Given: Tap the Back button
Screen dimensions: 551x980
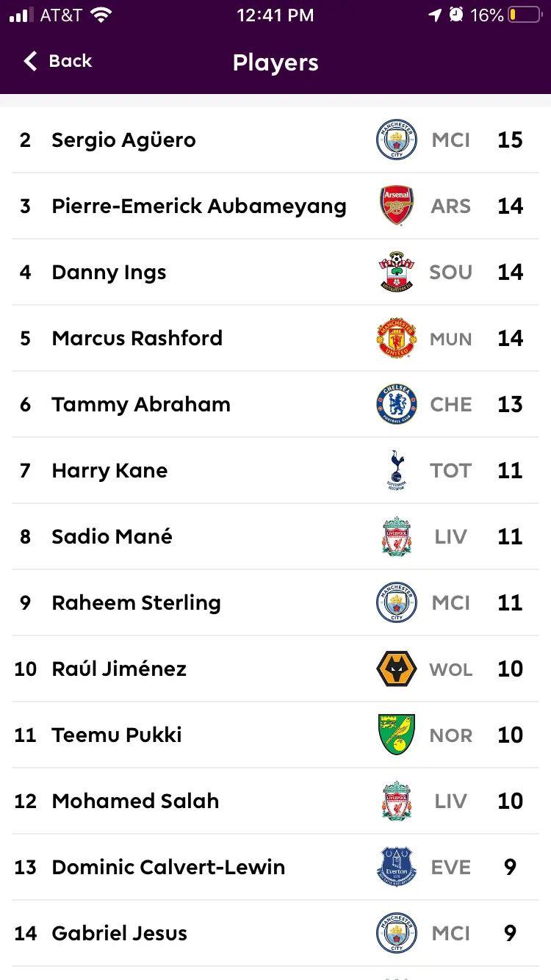Looking at the screenshot, I should click(x=59, y=62).
